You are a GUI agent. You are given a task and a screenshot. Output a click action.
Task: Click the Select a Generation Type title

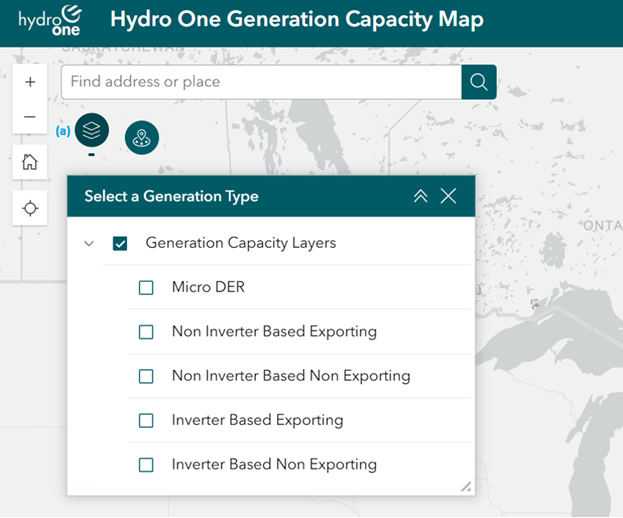coord(171,196)
